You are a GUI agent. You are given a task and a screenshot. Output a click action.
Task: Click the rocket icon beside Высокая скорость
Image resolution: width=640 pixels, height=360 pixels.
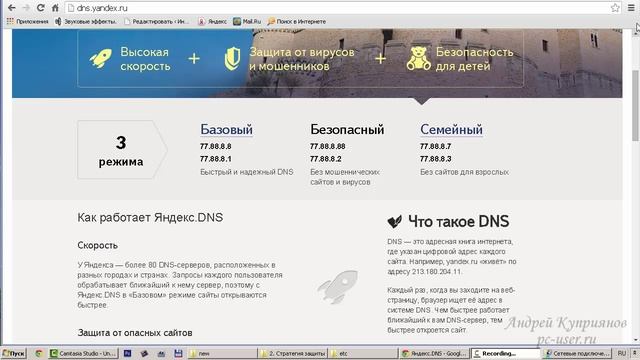click(100, 58)
